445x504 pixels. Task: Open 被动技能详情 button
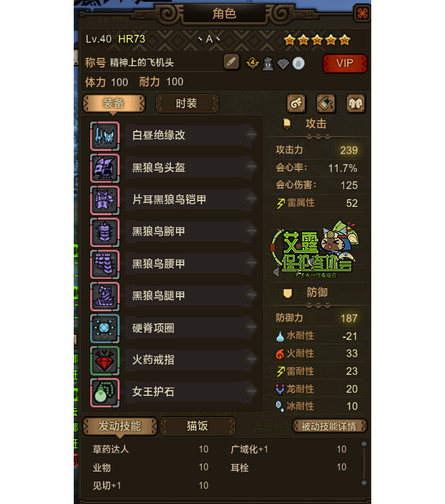coord(329,426)
